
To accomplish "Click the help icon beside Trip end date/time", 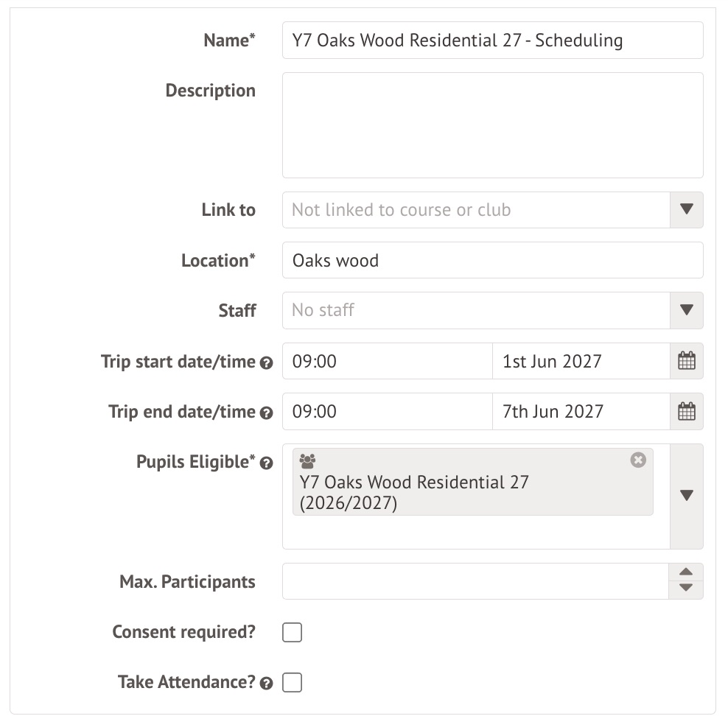I will (x=267, y=413).
